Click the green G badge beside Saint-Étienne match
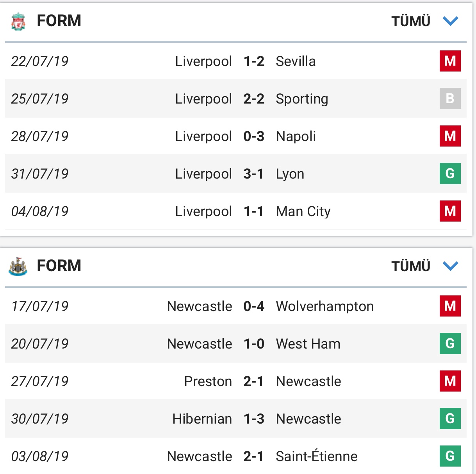The image size is (476, 474). [x=450, y=456]
